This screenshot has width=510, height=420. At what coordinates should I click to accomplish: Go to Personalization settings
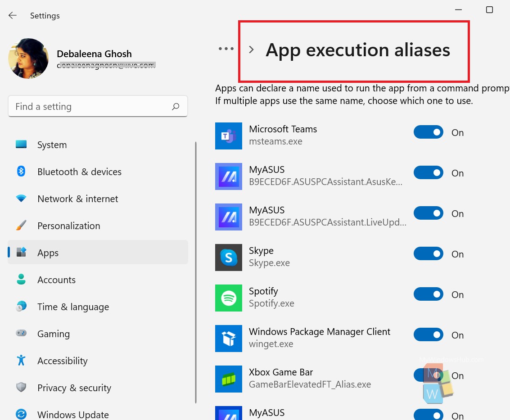coord(68,226)
